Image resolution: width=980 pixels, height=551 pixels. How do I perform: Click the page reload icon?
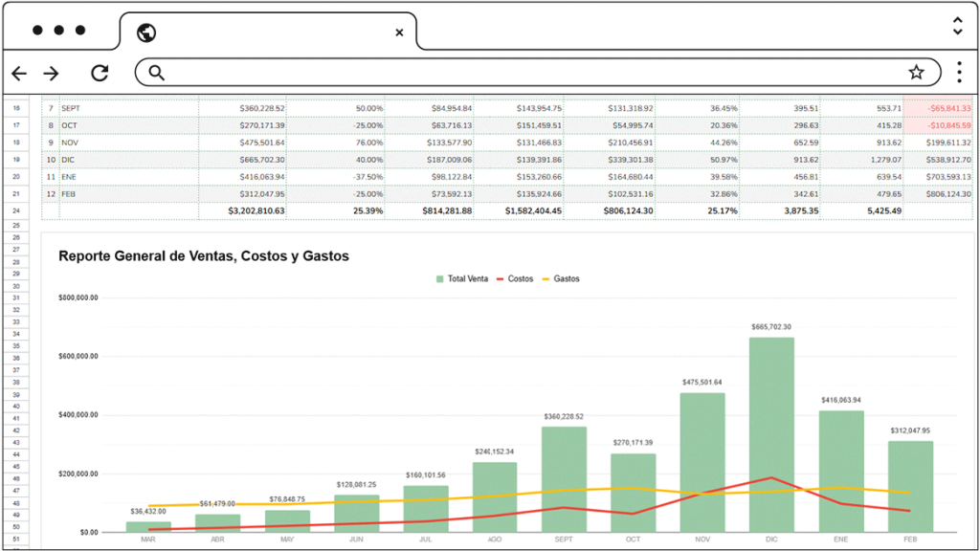pos(100,73)
